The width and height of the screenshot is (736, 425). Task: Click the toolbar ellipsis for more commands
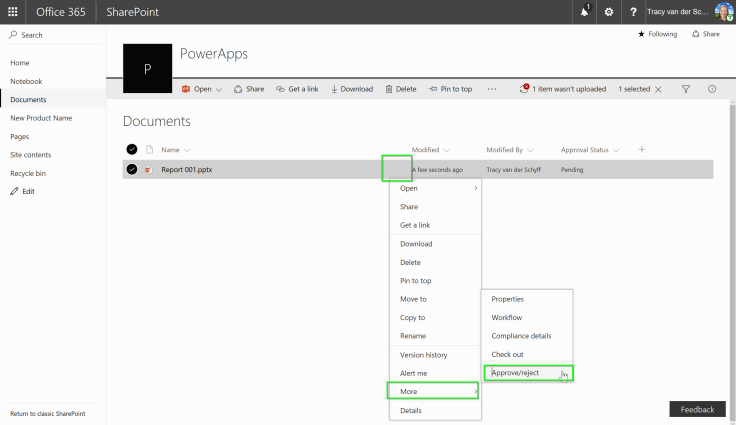point(491,89)
